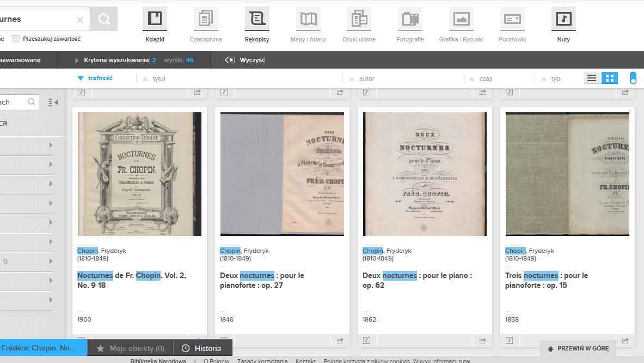This screenshot has height=363, width=644.
Task: Click music-note type icon above op. 62 card
Action: pos(366,92)
